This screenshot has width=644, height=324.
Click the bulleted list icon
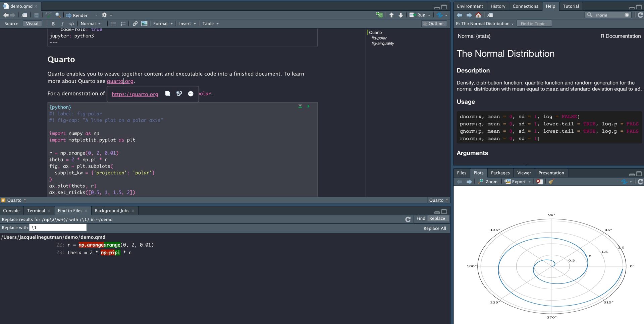[x=113, y=24]
